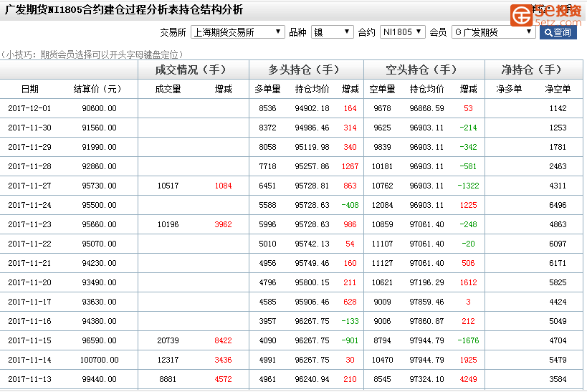This screenshot has height=392, width=587.
Task: Click the page title 广发期货NI1805合约建仓过程分析表
Action: [92, 9]
